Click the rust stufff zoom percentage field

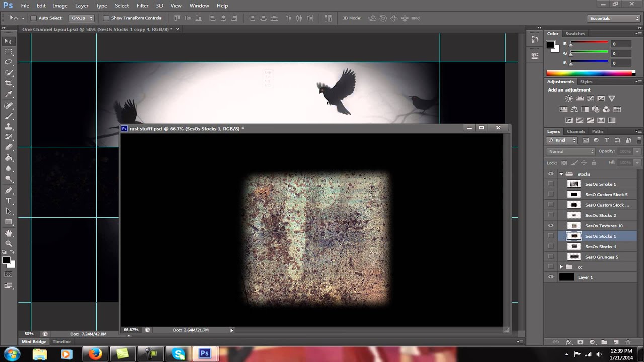coord(131,330)
